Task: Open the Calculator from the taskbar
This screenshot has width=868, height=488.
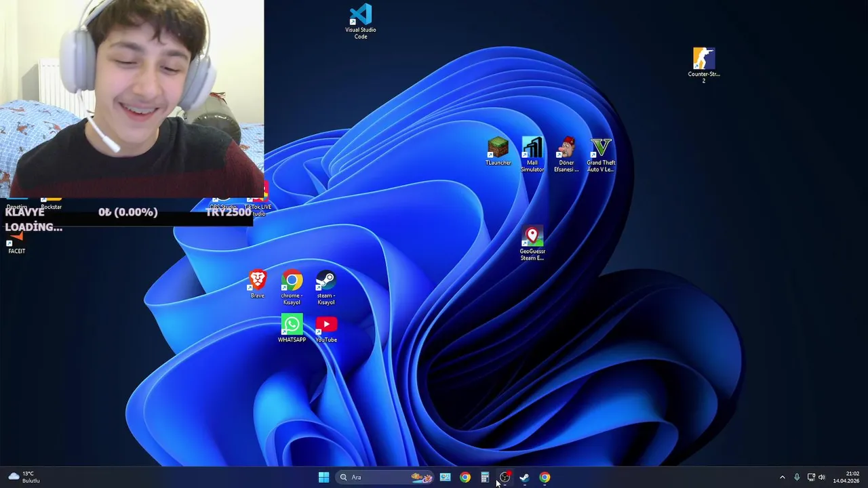Action: pyautogui.click(x=485, y=477)
